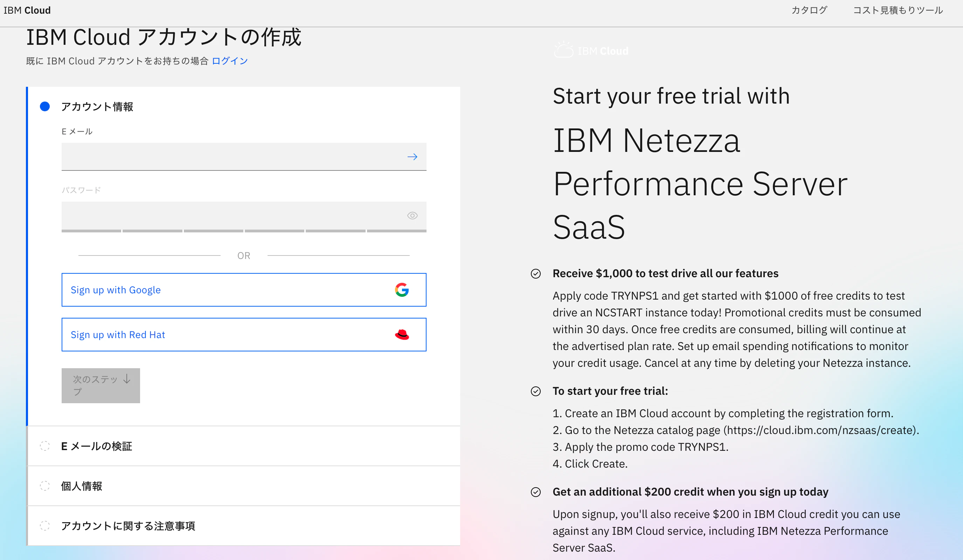Click the 'IBM Netezza Performance Server SaaS' heading

(x=700, y=184)
